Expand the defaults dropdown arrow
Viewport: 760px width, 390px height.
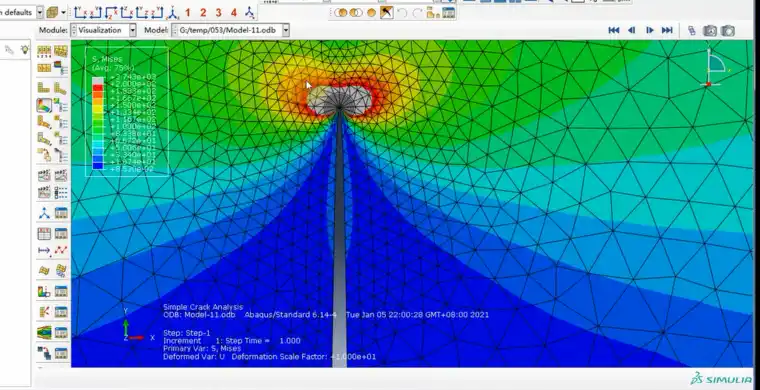point(40,13)
